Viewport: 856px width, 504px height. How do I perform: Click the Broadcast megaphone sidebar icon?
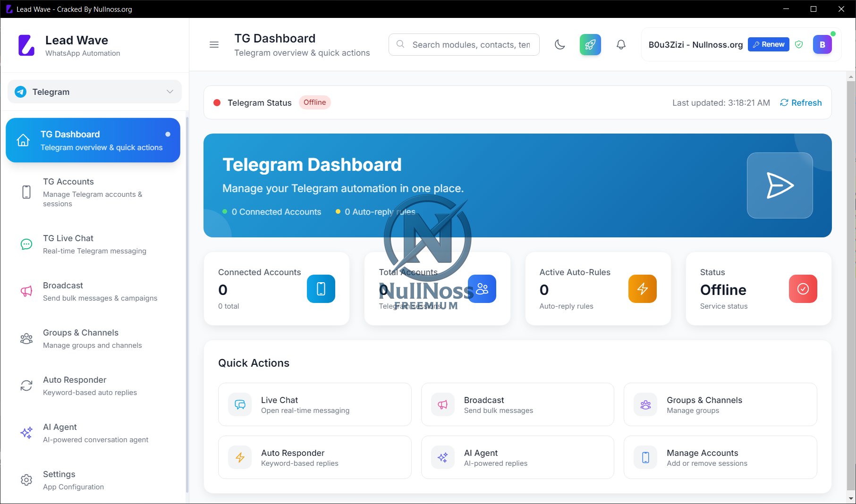pos(26,291)
